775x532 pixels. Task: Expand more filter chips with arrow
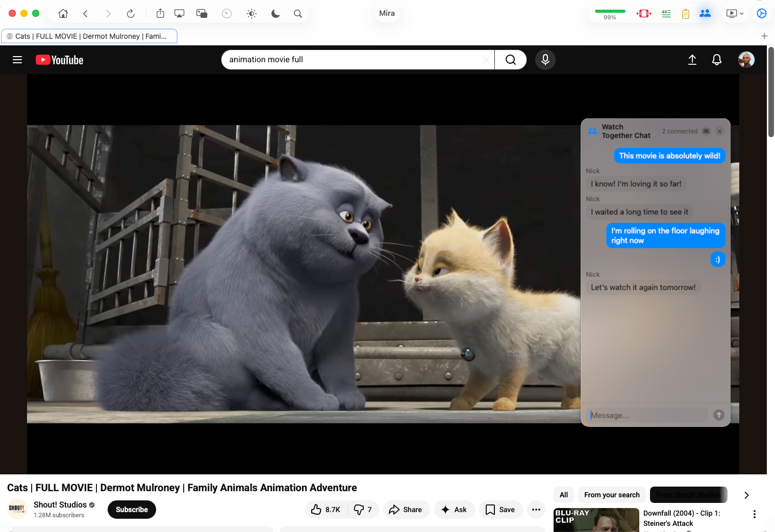click(x=746, y=495)
